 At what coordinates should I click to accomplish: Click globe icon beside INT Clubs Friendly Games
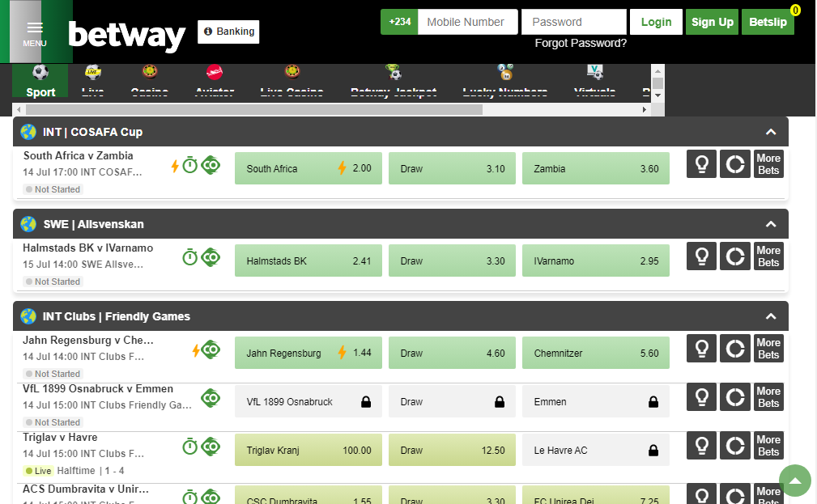(28, 316)
